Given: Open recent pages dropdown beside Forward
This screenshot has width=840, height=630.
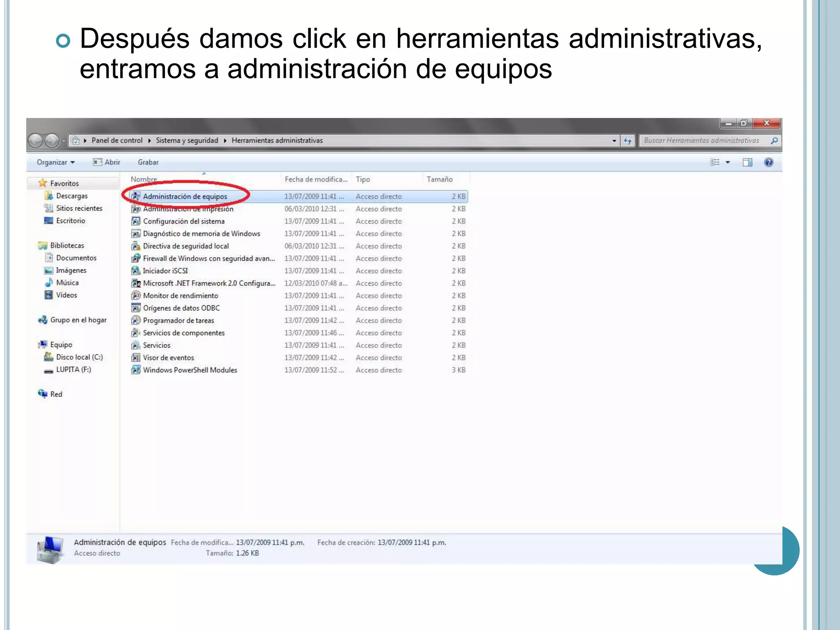Looking at the screenshot, I should click(x=63, y=141).
